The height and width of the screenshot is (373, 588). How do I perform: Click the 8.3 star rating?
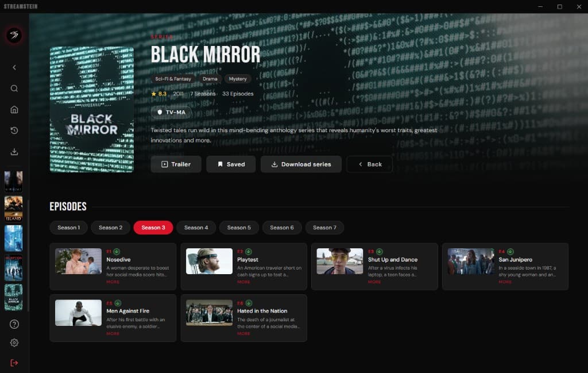(159, 94)
